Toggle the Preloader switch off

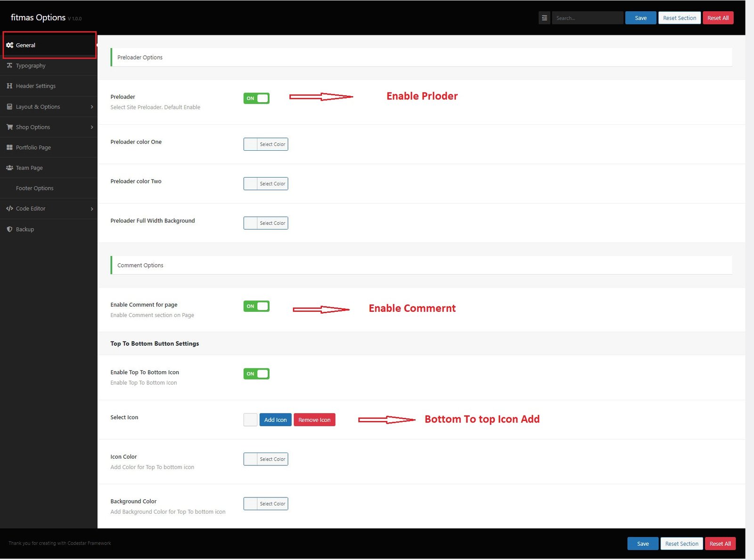click(256, 98)
